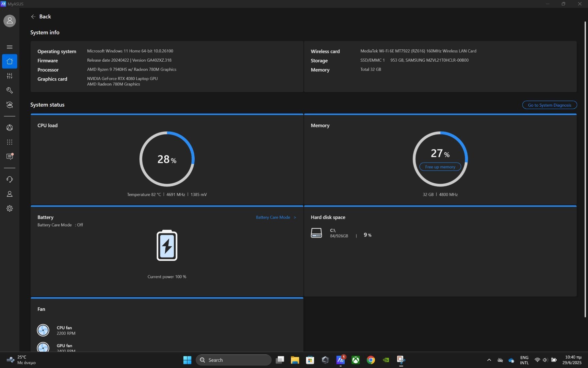
Task: Click the '32 GB' memory size under gauge
Action: coord(428,195)
